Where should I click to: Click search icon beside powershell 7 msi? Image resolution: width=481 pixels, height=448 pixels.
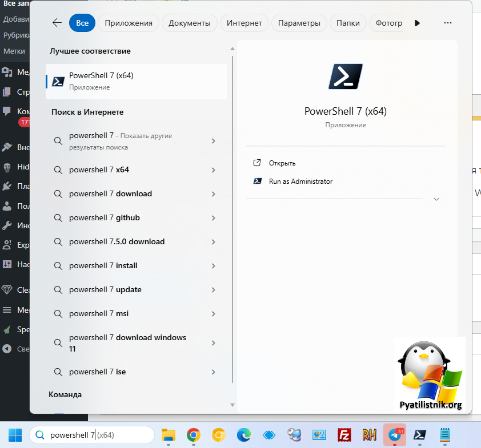click(x=58, y=314)
